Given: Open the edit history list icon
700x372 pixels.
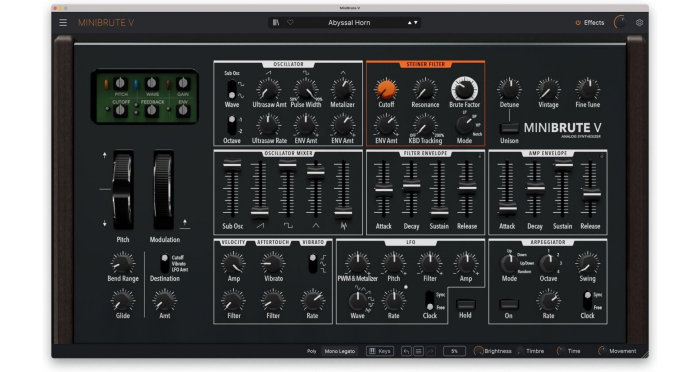Looking at the screenshot, I should (x=418, y=351).
